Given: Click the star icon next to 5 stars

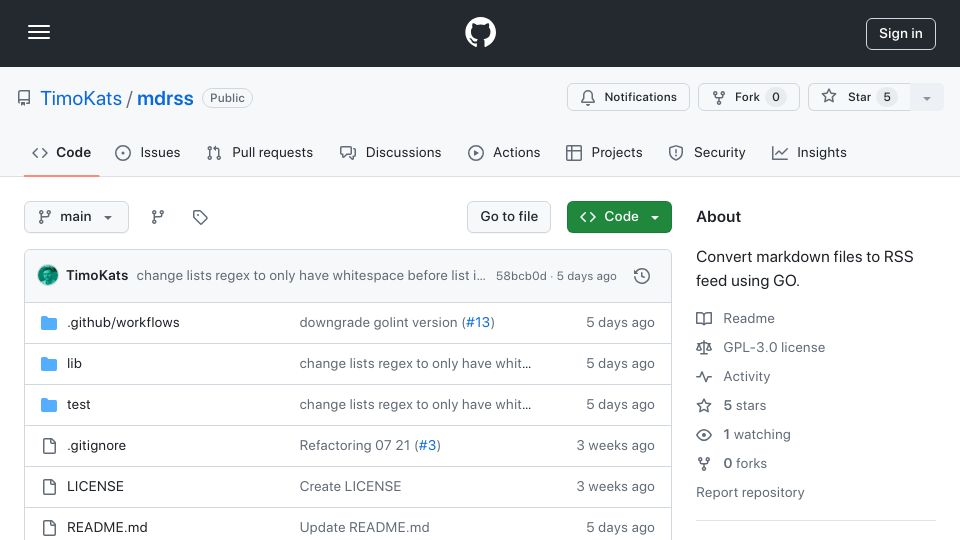Looking at the screenshot, I should 704,405.
